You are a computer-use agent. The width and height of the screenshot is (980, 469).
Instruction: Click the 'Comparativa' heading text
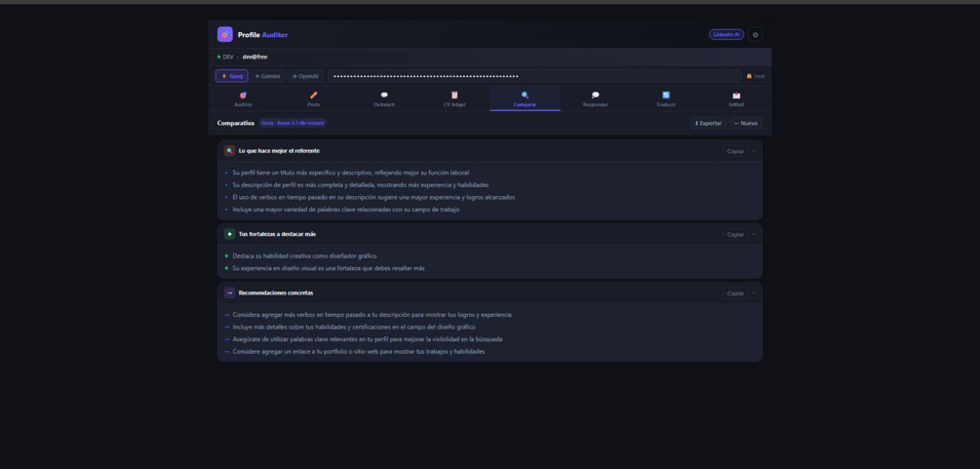tap(236, 123)
